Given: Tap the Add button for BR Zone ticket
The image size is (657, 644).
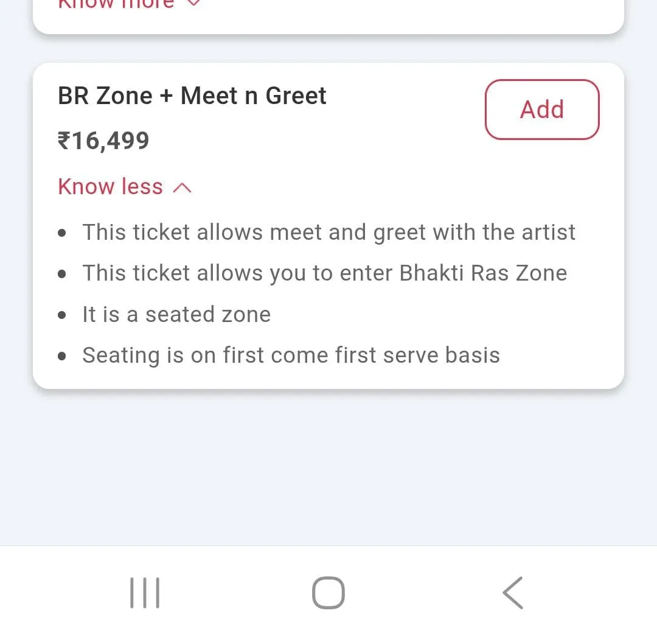Looking at the screenshot, I should (541, 110).
